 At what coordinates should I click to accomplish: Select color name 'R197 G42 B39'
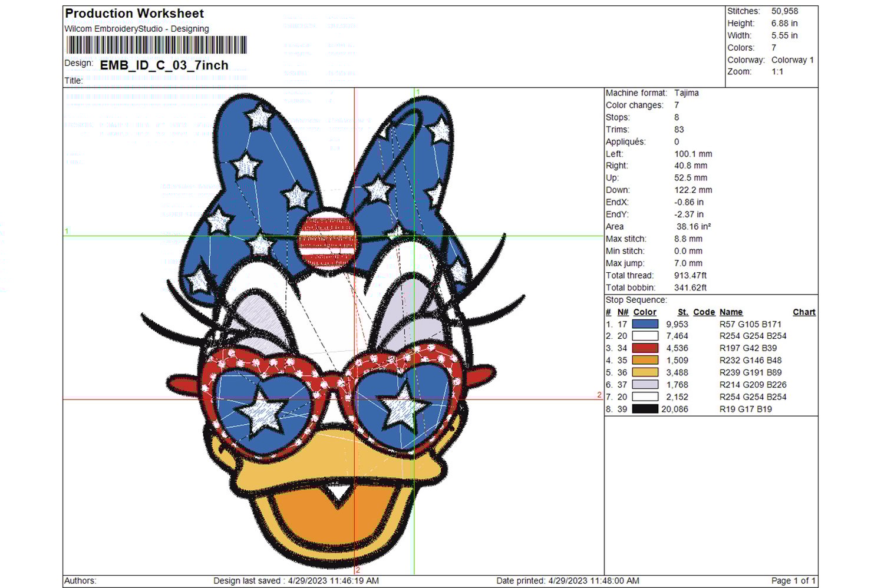click(748, 348)
